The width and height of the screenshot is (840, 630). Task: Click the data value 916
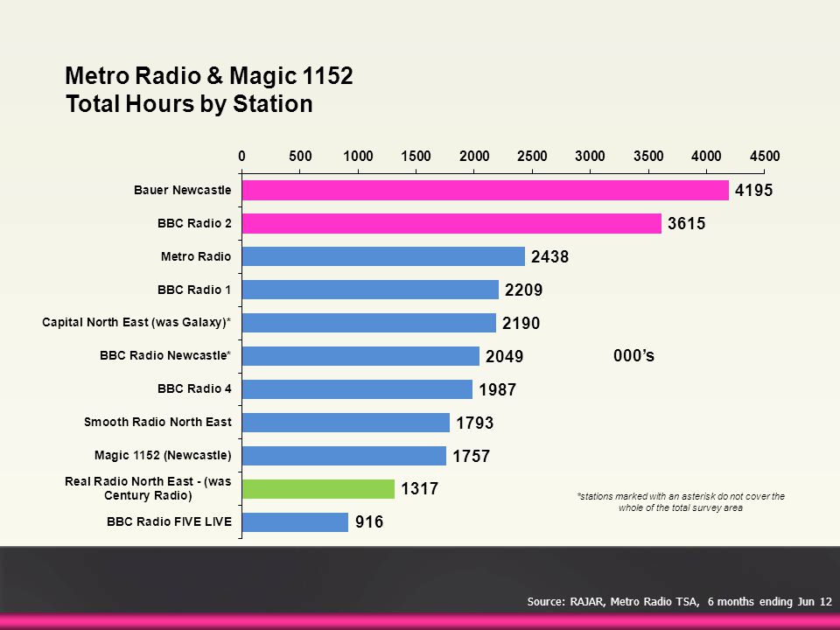tap(369, 521)
